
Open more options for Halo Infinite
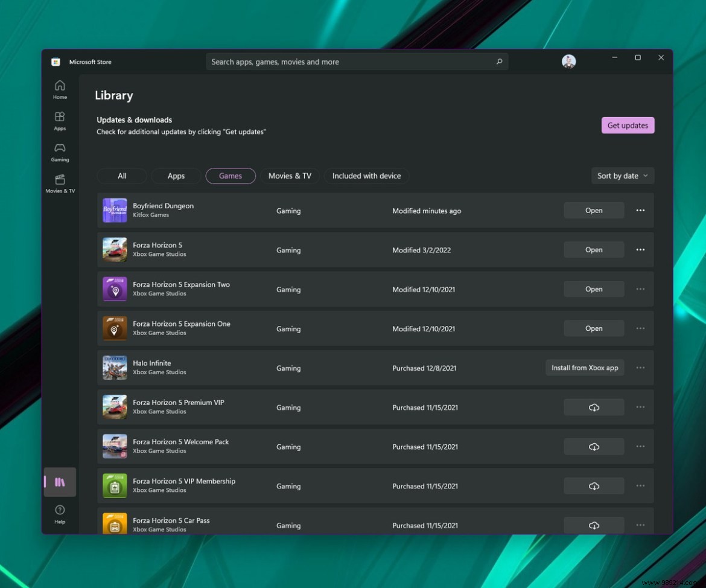coord(640,368)
